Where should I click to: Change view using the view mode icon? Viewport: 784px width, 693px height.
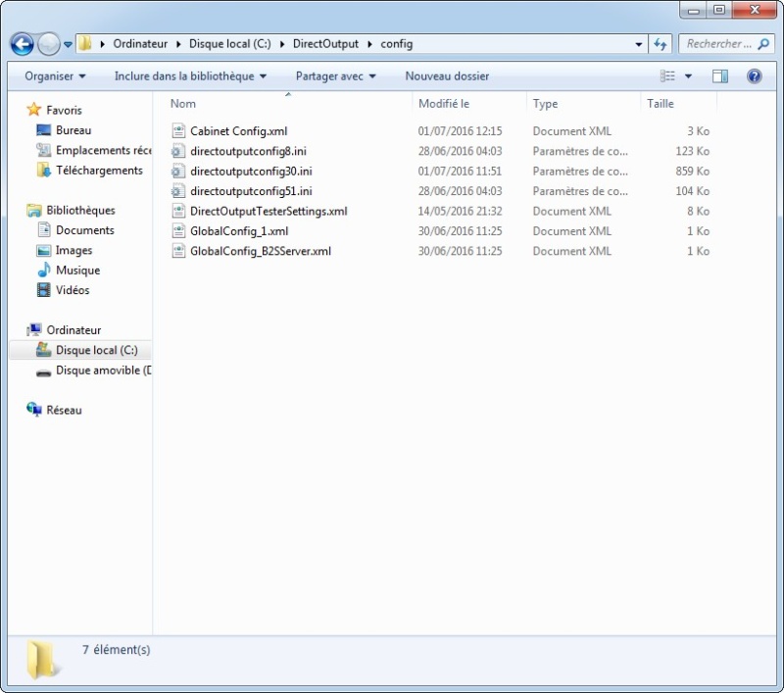tap(667, 76)
